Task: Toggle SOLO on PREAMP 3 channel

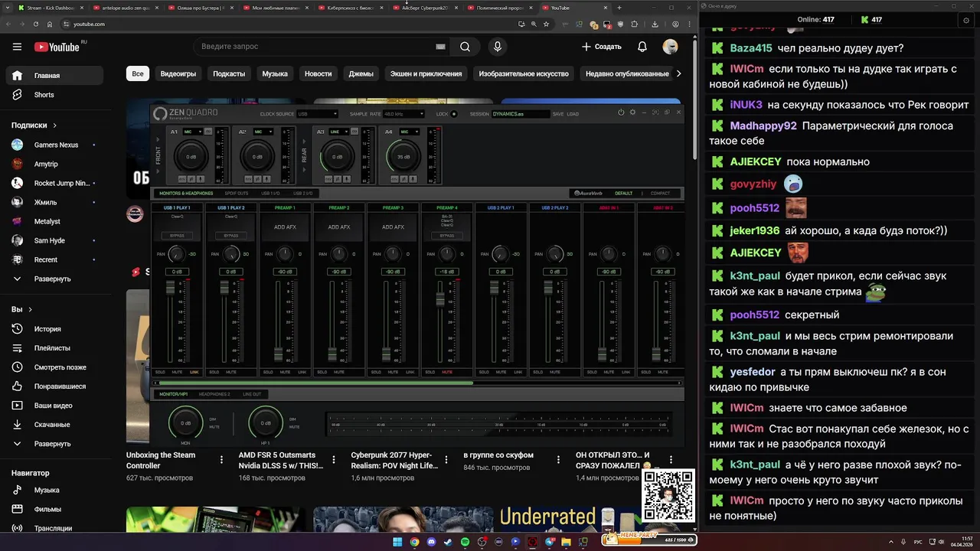Action: pos(376,372)
